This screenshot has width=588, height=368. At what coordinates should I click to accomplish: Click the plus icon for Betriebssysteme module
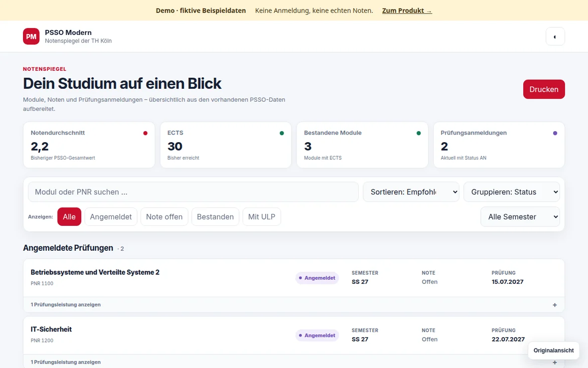[555, 305]
